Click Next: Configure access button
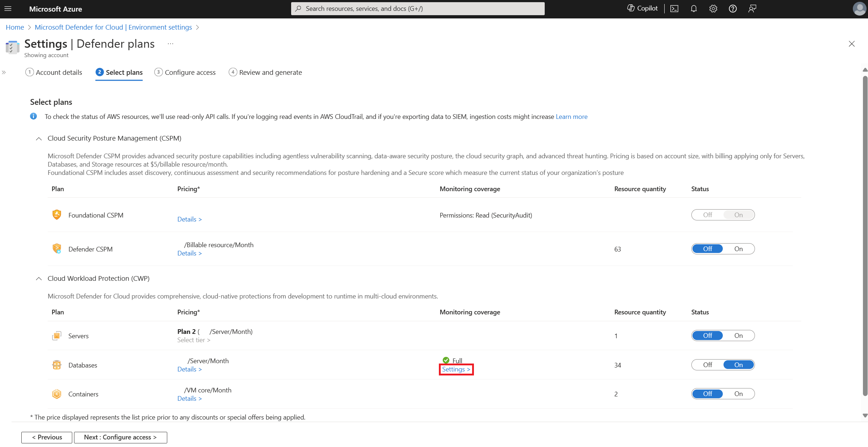The height and width of the screenshot is (447, 868). [120, 437]
